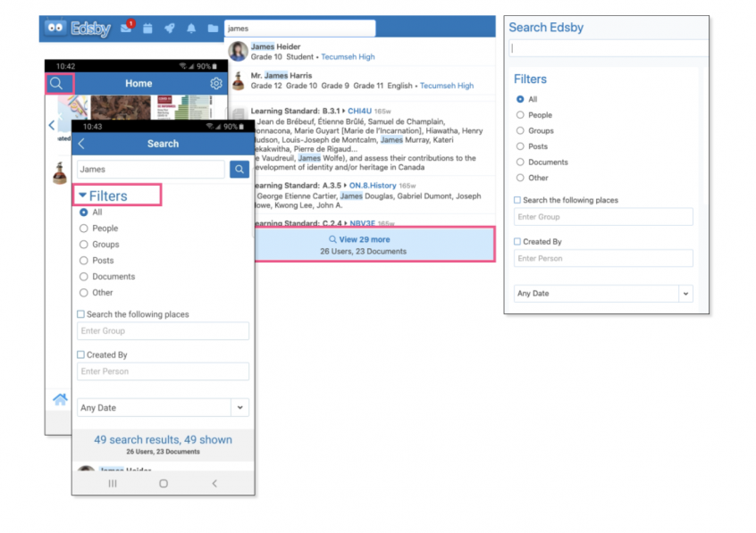Open Any Date dropdown in Search Edsby panel

pyautogui.click(x=603, y=294)
